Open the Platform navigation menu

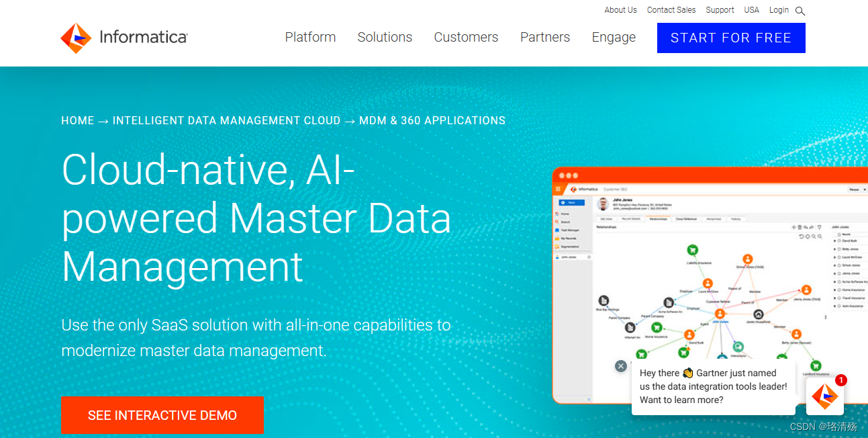pyautogui.click(x=310, y=38)
